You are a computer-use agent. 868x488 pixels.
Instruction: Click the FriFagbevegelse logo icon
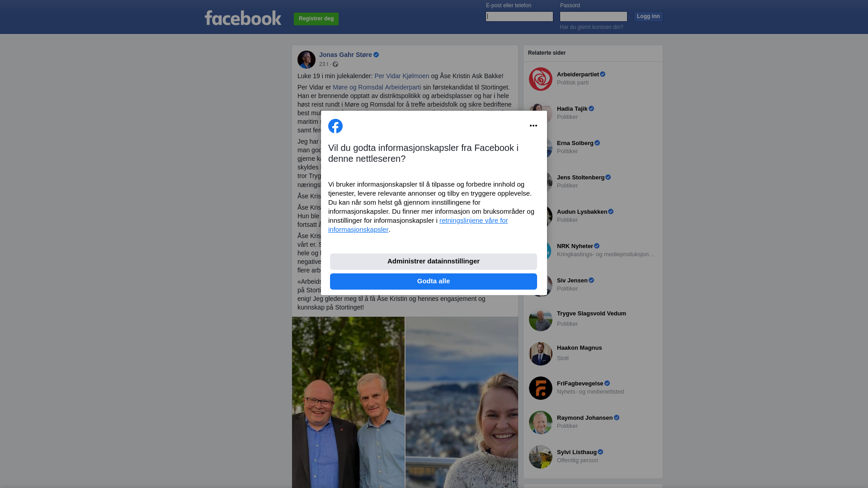pyautogui.click(x=541, y=388)
